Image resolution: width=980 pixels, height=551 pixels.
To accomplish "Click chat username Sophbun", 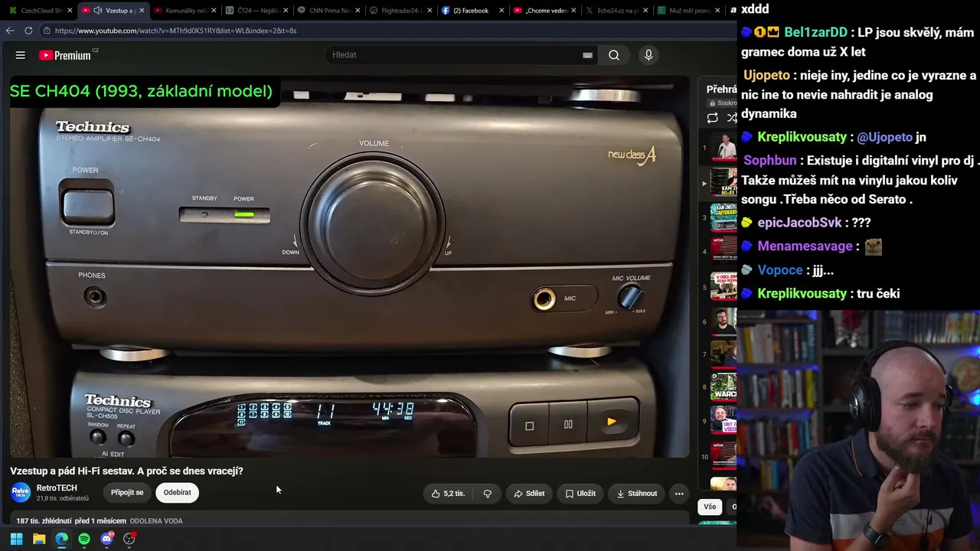I will click(769, 161).
